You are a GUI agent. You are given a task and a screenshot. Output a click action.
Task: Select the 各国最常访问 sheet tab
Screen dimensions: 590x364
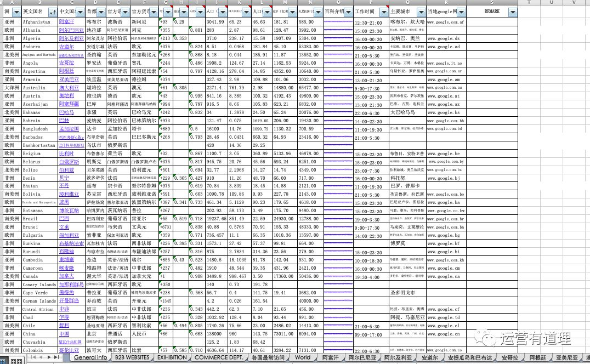[x=268, y=357]
